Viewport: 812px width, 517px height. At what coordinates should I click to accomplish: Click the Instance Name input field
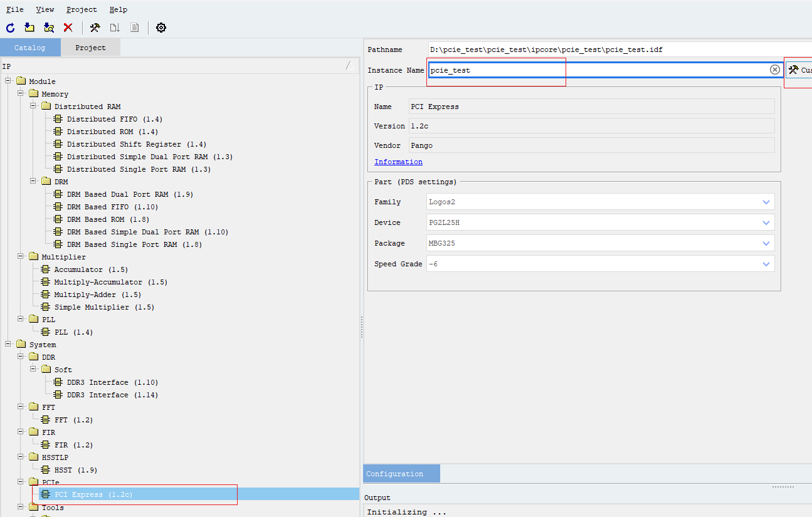pyautogui.click(x=606, y=70)
